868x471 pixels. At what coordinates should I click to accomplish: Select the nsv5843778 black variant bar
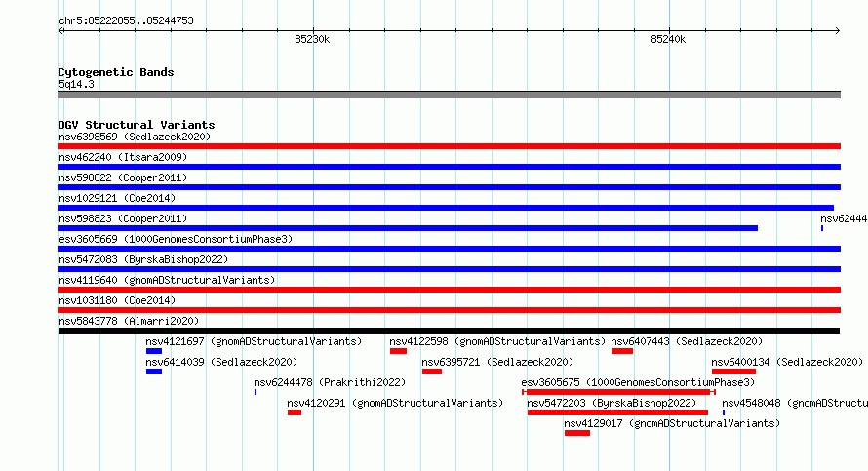pyautogui.click(x=449, y=331)
